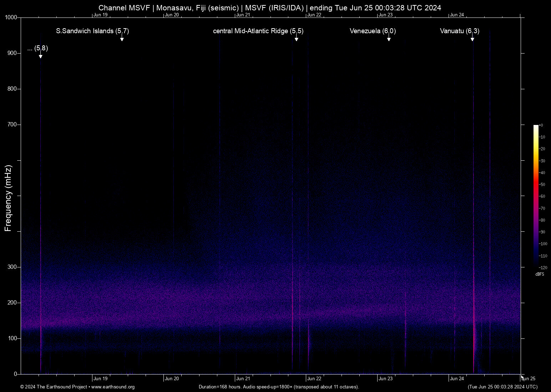
Task: Click the arrow marker under the (5.8) label
Action: pyautogui.click(x=41, y=56)
